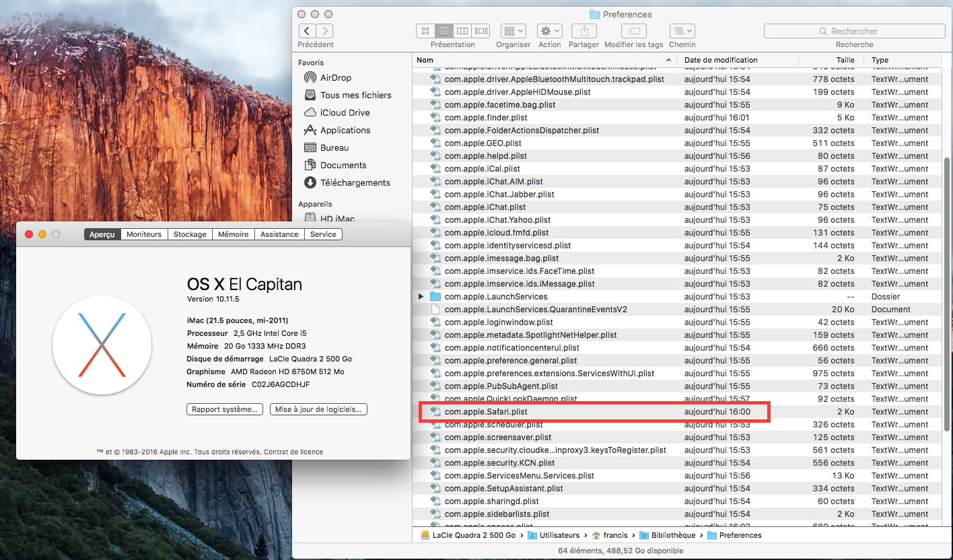Sort by the Nom column header

pyautogui.click(x=544, y=60)
